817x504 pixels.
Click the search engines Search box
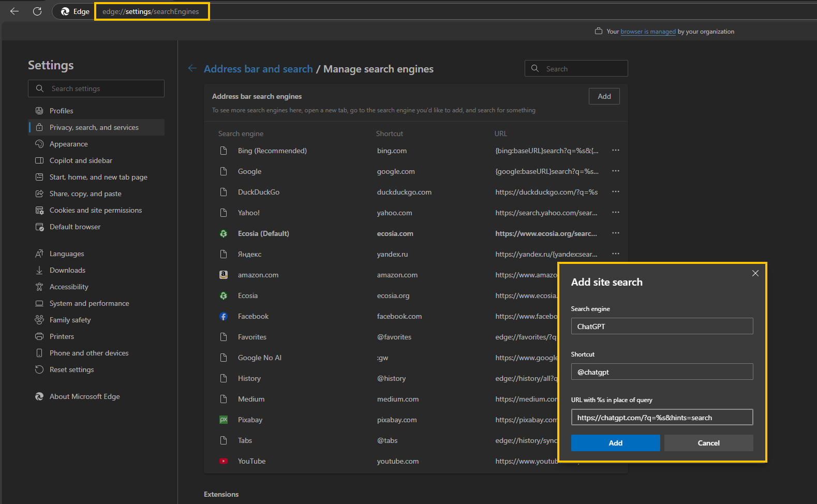pyautogui.click(x=576, y=68)
